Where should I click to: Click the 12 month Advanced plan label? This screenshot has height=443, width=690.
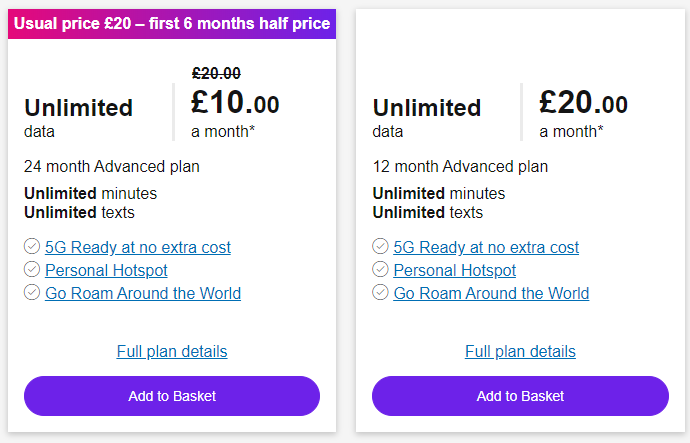pos(460,167)
